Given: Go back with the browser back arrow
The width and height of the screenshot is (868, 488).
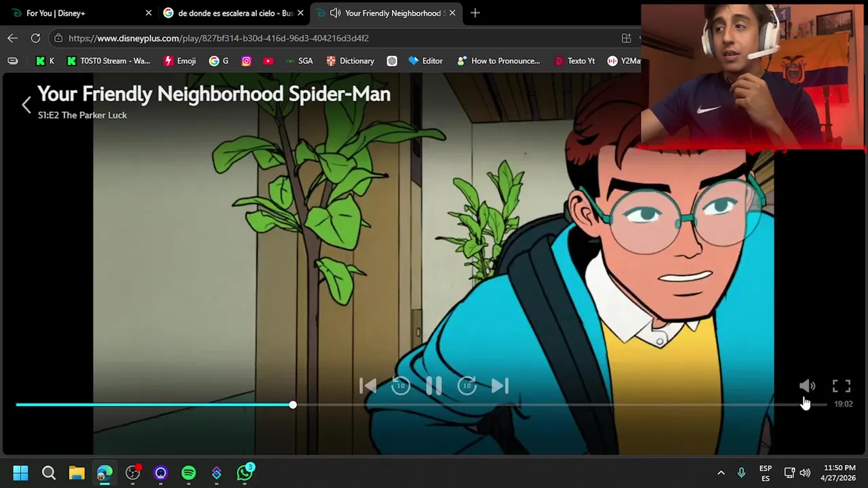Looking at the screenshot, I should pyautogui.click(x=13, y=38).
